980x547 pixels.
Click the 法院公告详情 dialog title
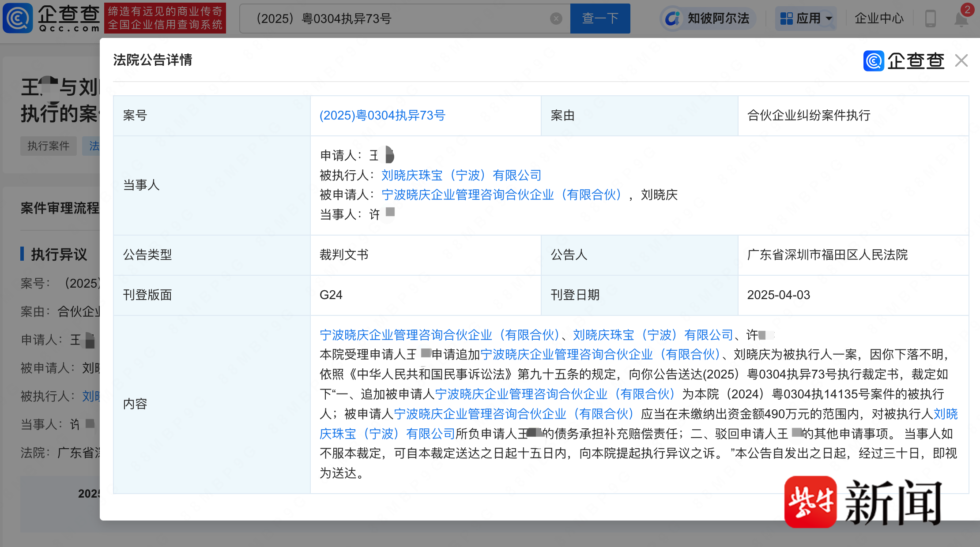(x=152, y=60)
